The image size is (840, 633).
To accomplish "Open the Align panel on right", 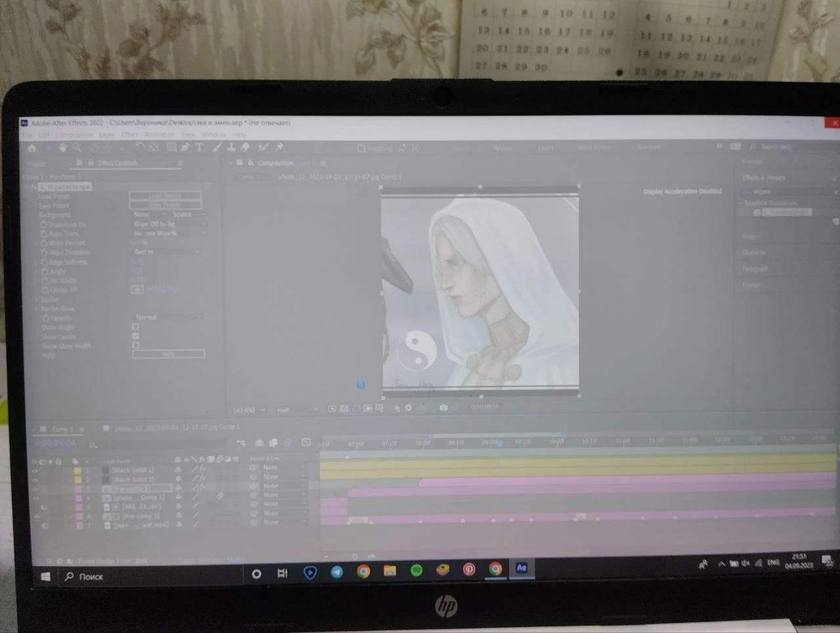I will (749, 236).
